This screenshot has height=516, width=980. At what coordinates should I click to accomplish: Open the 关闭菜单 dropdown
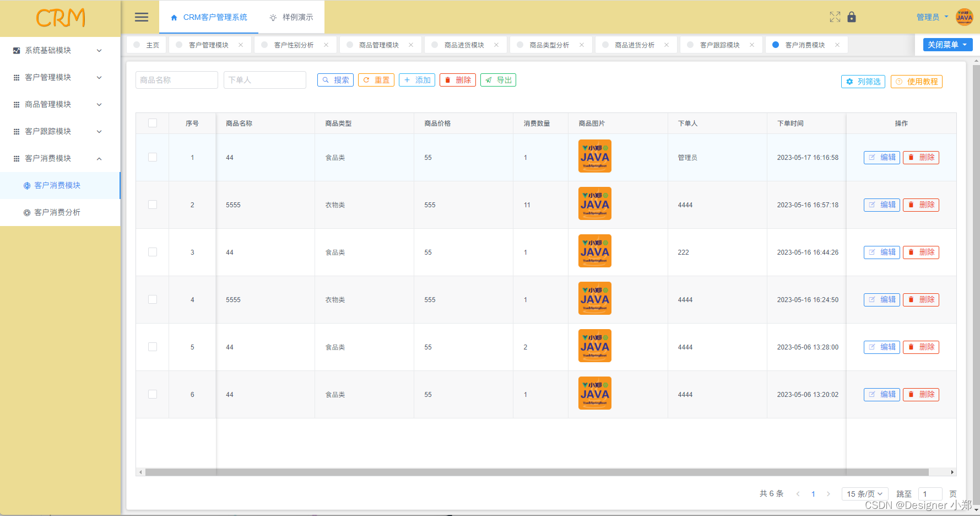click(947, 45)
